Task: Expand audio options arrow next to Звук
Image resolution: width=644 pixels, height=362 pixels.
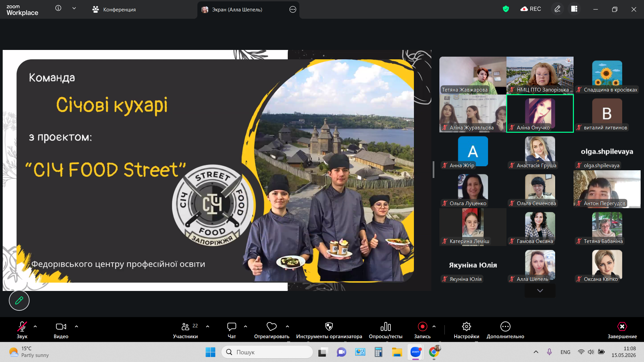Action: [x=35, y=326]
